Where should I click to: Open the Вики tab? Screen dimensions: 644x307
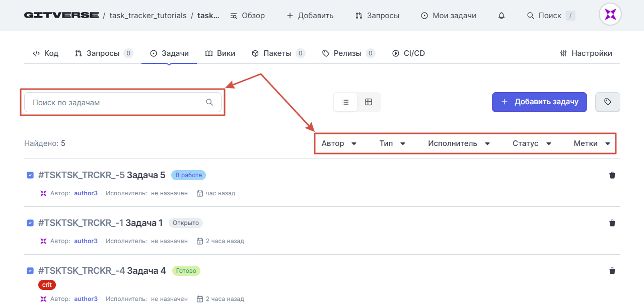click(x=220, y=53)
